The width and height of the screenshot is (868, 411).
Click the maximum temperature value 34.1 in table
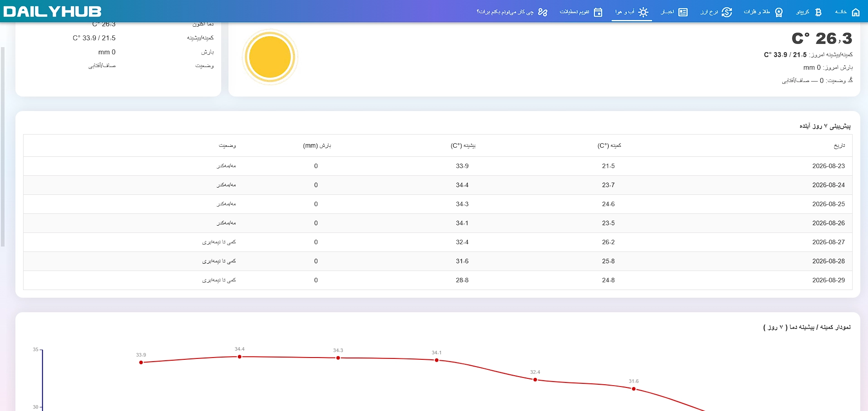462,223
